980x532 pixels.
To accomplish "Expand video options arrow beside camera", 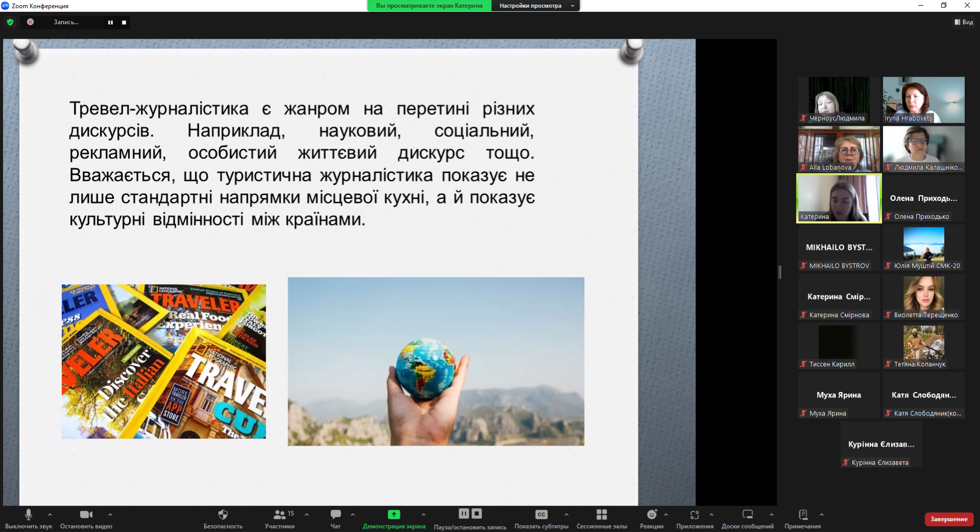I will 110,515.
